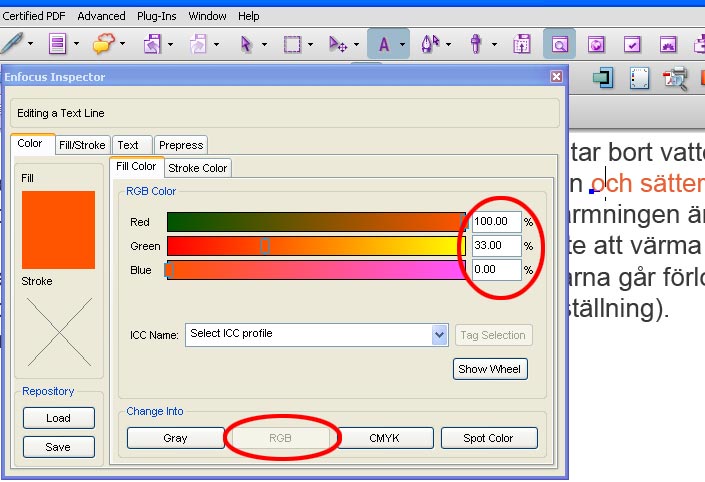Click the Inspector magnifier icon in toolbar
This screenshot has height=482, width=705.
(x=559, y=44)
